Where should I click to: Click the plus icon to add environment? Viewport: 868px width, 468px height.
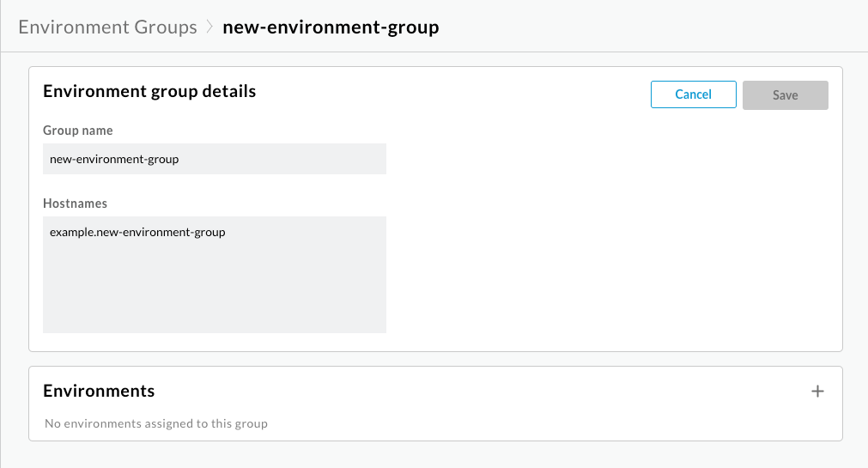click(x=817, y=392)
